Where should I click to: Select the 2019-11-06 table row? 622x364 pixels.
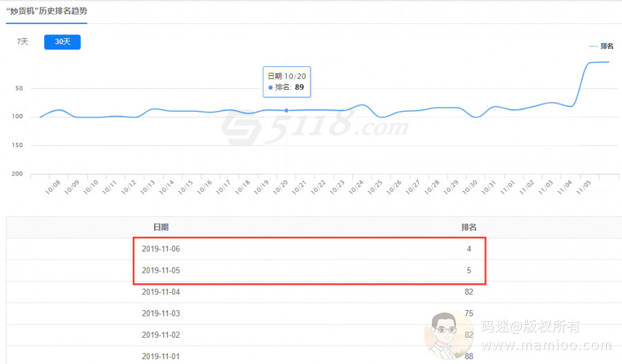coord(310,249)
